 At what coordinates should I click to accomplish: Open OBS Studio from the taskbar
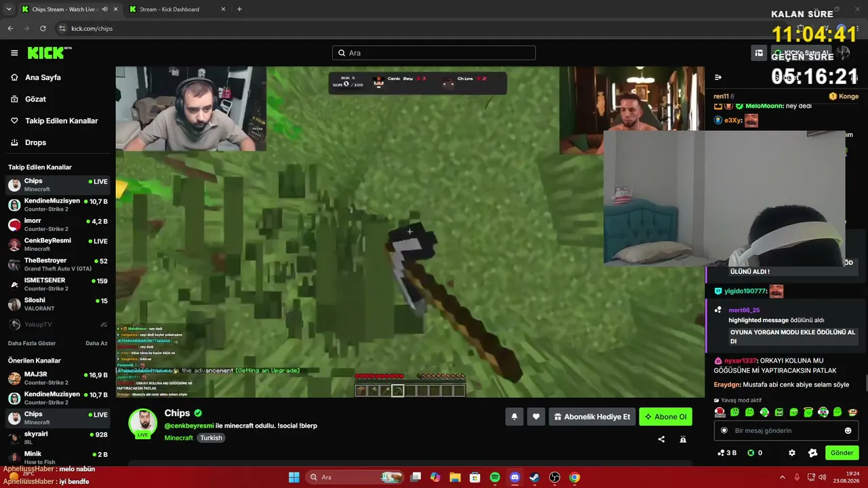pos(555,477)
